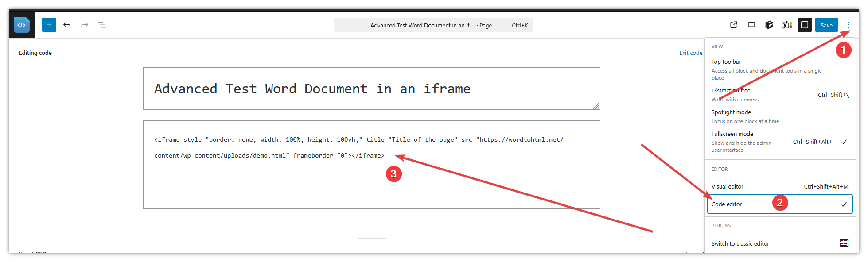This screenshot has height=262, width=868.
Task: Undo the last change
Action: (67, 25)
